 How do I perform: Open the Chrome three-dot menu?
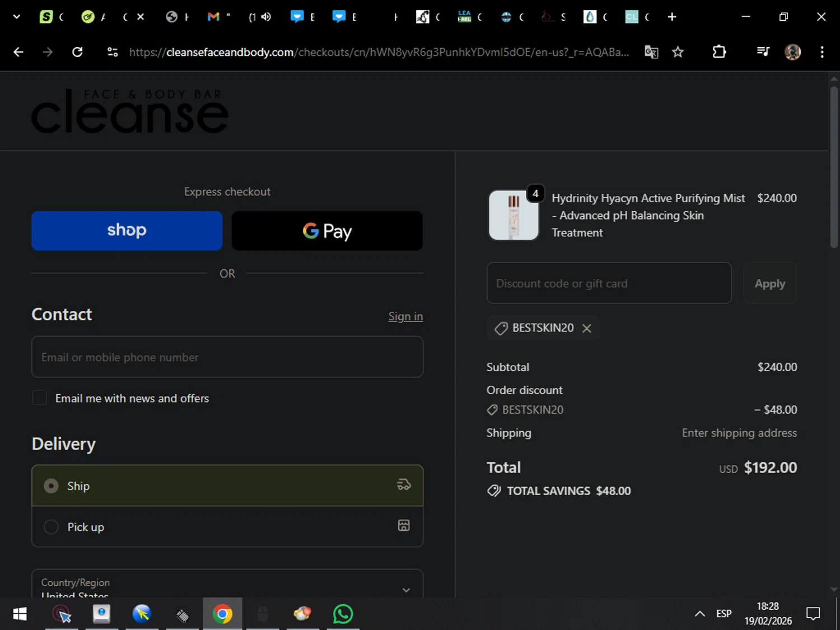(822, 52)
